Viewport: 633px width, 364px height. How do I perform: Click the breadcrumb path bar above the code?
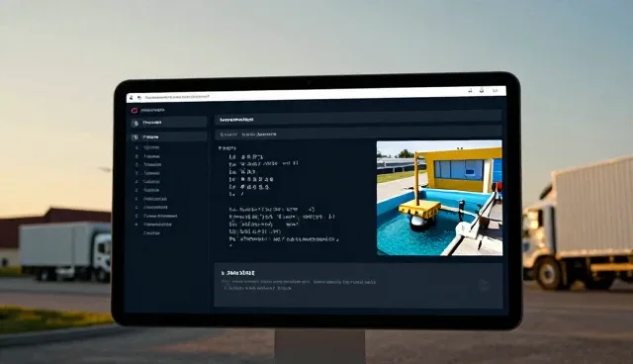358,134
